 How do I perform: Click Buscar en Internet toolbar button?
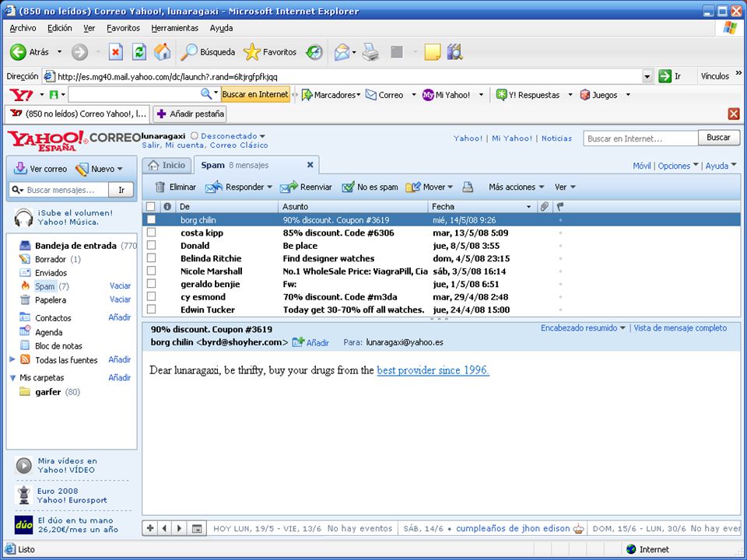(x=255, y=94)
